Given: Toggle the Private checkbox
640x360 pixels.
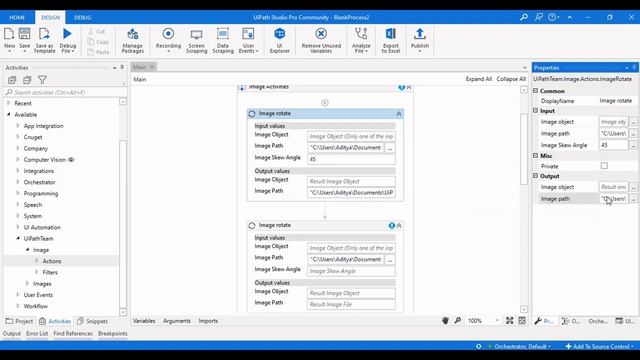Looking at the screenshot, I should tap(604, 166).
